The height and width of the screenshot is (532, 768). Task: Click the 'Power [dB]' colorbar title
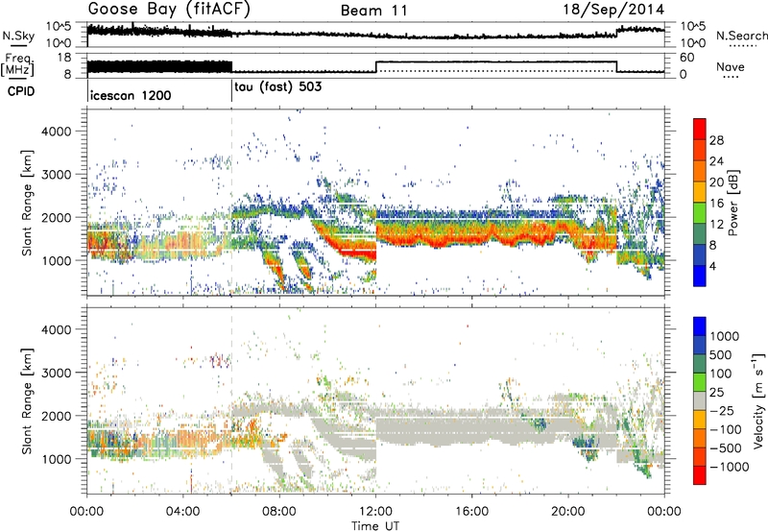pos(732,203)
